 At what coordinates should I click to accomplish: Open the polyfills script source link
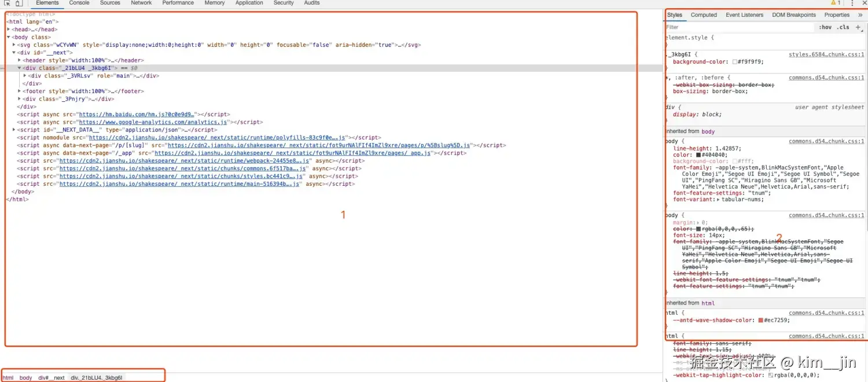click(x=218, y=138)
